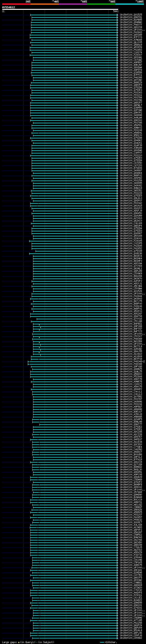Pick the UniRef100_A1X810 hit label

(x=131, y=354)
